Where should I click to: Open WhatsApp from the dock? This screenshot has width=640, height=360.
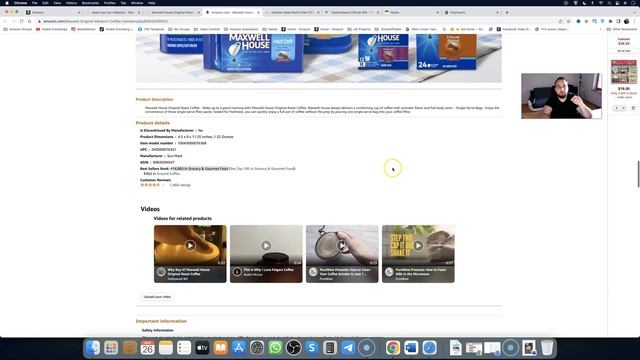click(x=275, y=348)
